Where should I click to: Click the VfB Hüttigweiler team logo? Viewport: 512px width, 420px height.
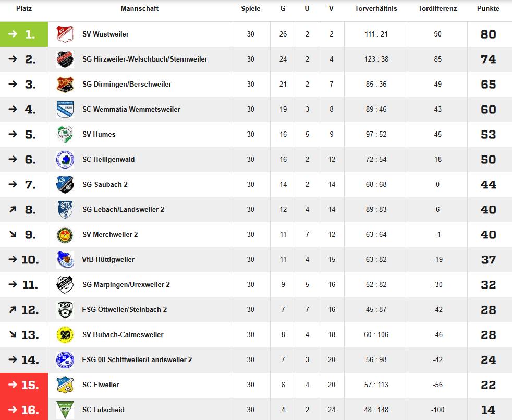point(65,260)
